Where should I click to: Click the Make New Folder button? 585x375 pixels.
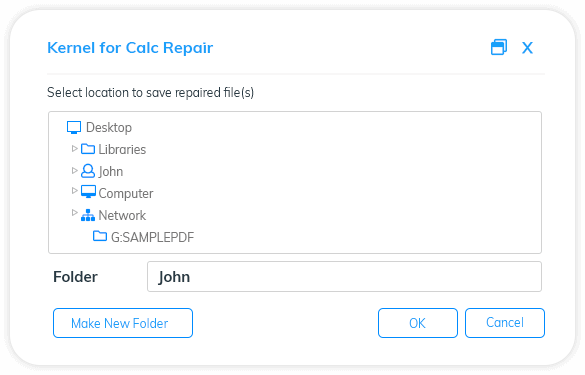tap(123, 323)
